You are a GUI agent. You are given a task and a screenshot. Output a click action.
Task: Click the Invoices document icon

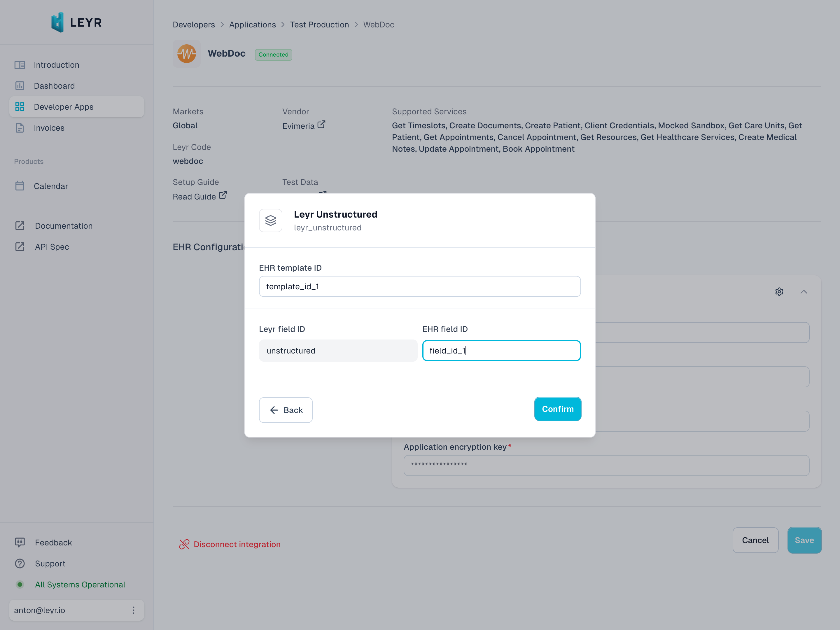tap(20, 128)
